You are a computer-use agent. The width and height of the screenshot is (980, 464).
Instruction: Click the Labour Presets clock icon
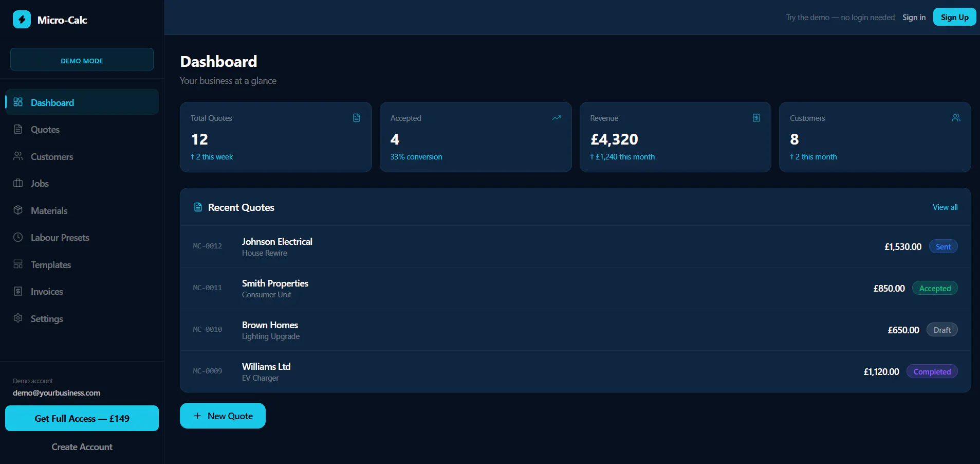coord(18,237)
